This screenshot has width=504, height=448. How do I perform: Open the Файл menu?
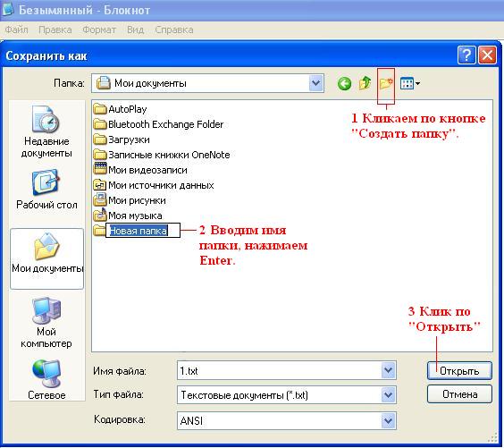coord(16,30)
